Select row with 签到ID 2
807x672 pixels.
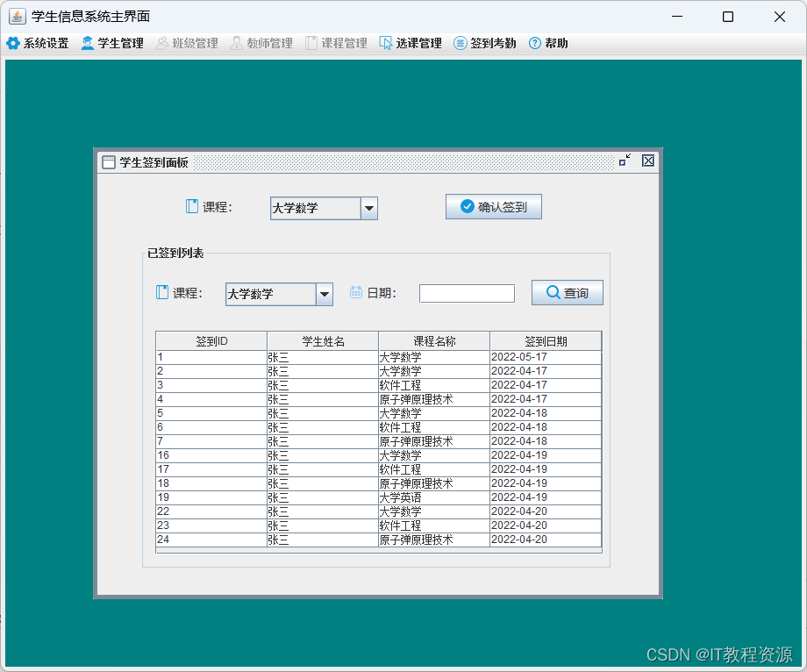pyautogui.click(x=379, y=371)
